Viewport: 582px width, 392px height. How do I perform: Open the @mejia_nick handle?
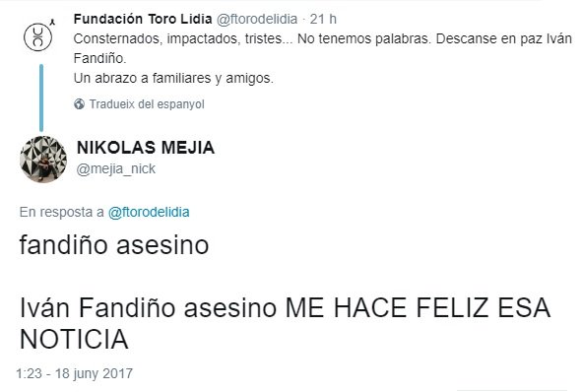pos(116,168)
